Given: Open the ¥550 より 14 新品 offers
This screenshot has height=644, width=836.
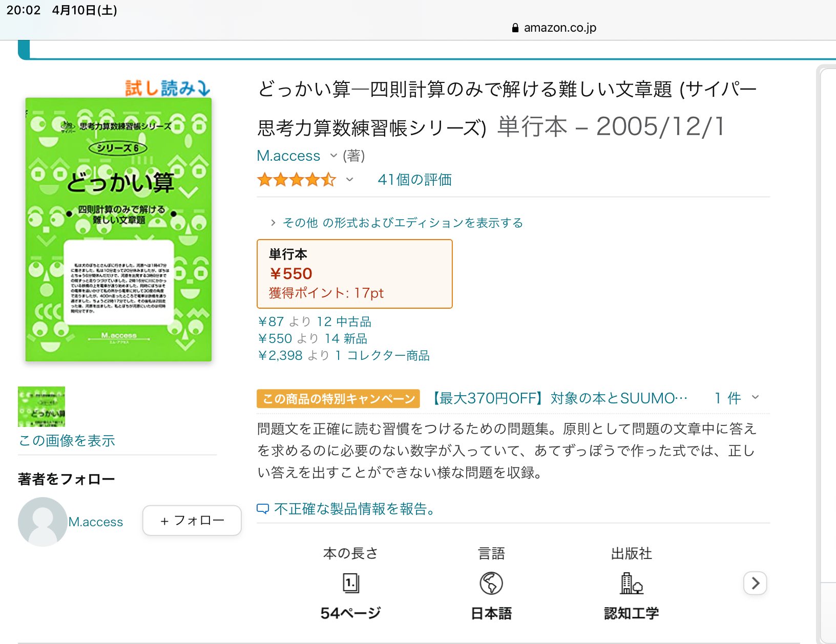Looking at the screenshot, I should coord(312,338).
